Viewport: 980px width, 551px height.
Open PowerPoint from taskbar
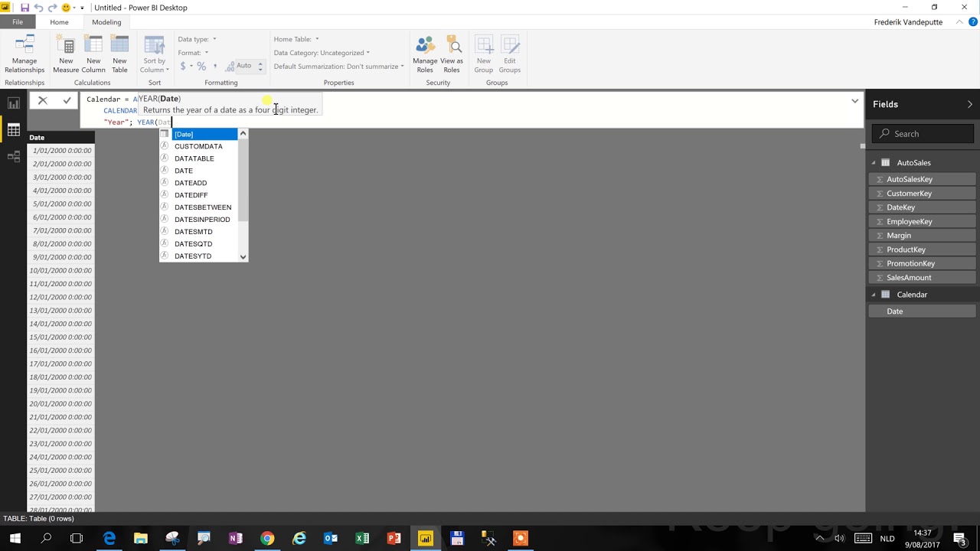394,538
